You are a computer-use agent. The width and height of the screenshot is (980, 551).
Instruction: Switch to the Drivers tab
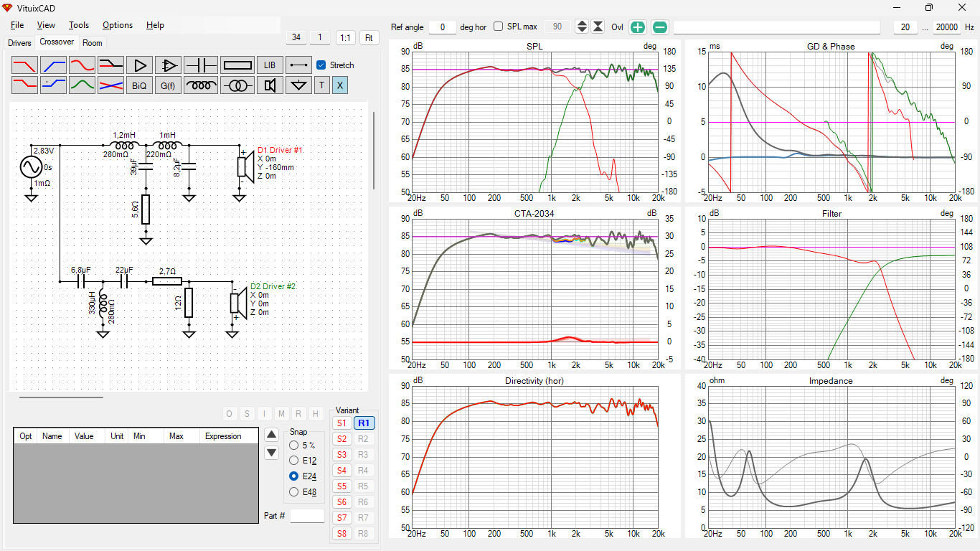pyautogui.click(x=19, y=43)
